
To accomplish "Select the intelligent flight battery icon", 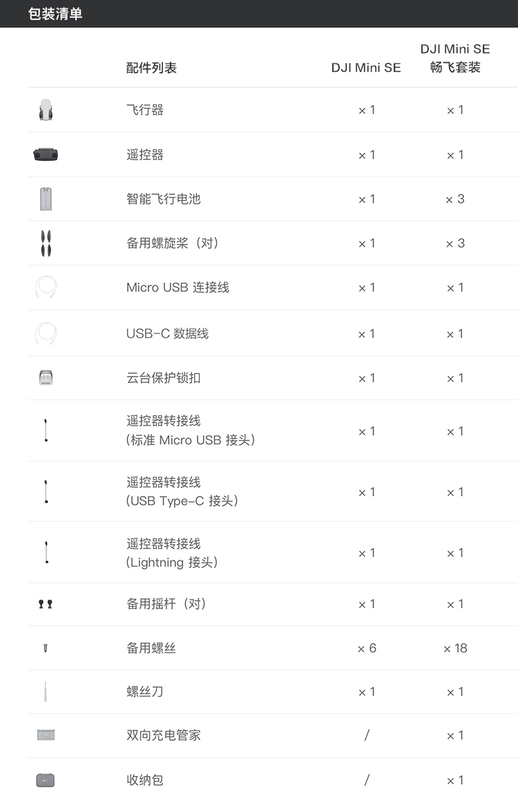I will (x=46, y=199).
